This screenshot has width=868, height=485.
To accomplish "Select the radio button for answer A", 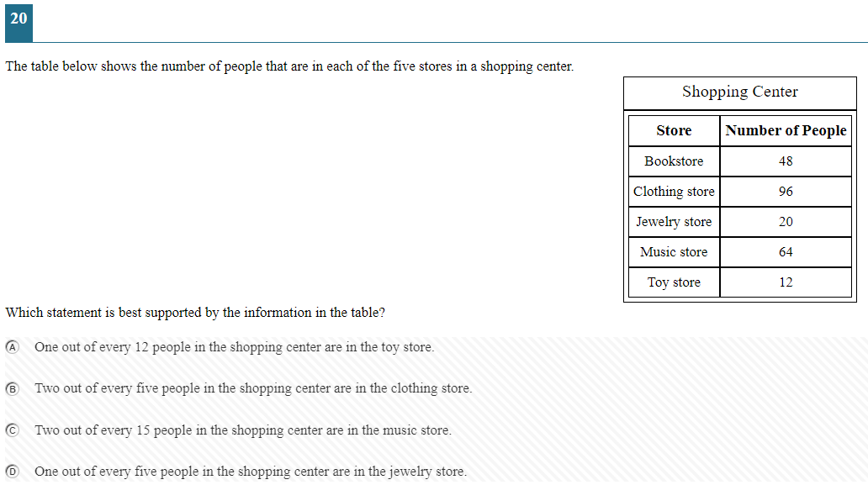I will tap(12, 347).
